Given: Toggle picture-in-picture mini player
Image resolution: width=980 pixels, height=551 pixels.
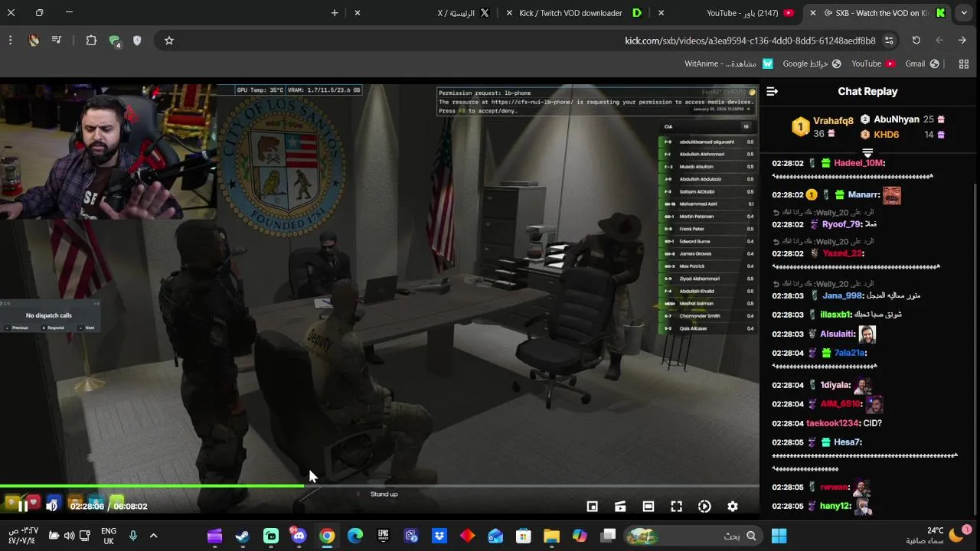Looking at the screenshot, I should 592,506.
